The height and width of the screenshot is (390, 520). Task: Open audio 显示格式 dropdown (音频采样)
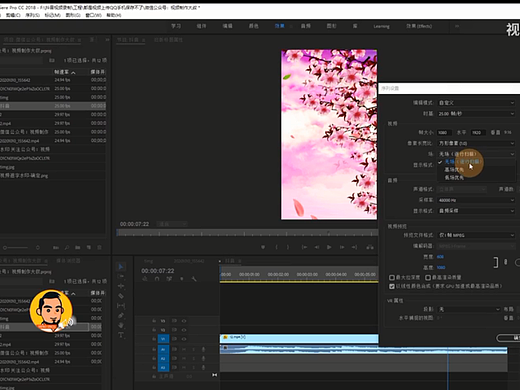click(x=476, y=211)
